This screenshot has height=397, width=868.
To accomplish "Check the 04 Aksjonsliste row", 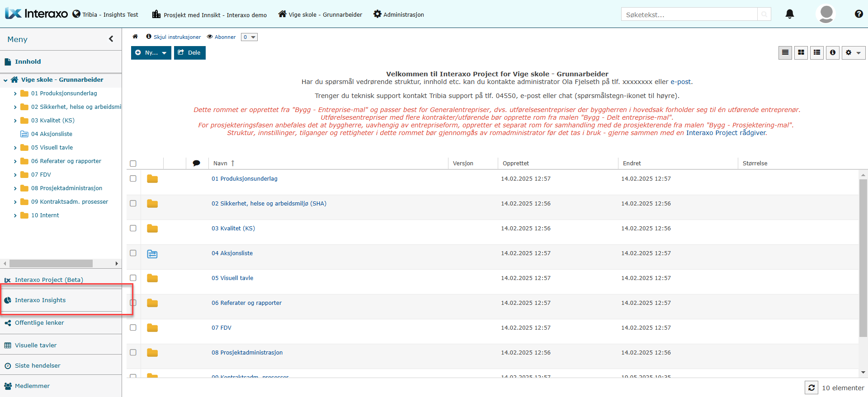I will 133,253.
